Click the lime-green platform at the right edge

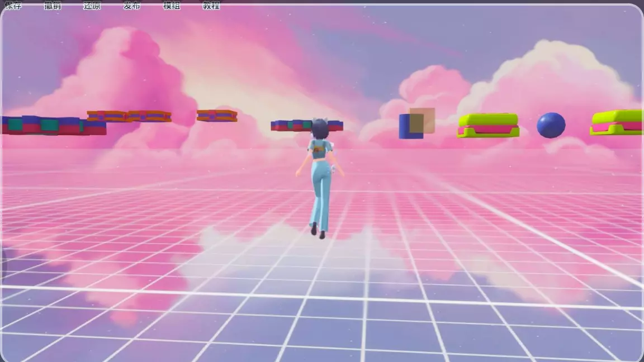pyautogui.click(x=617, y=122)
